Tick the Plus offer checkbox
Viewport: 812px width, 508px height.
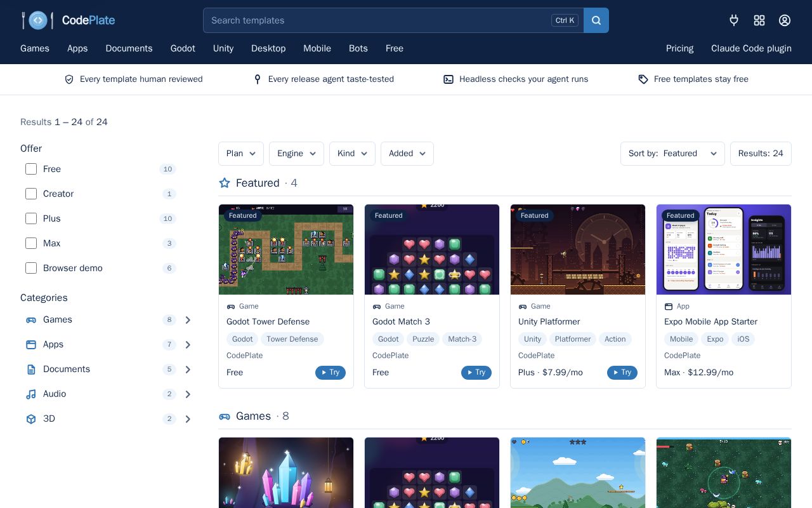click(31, 218)
